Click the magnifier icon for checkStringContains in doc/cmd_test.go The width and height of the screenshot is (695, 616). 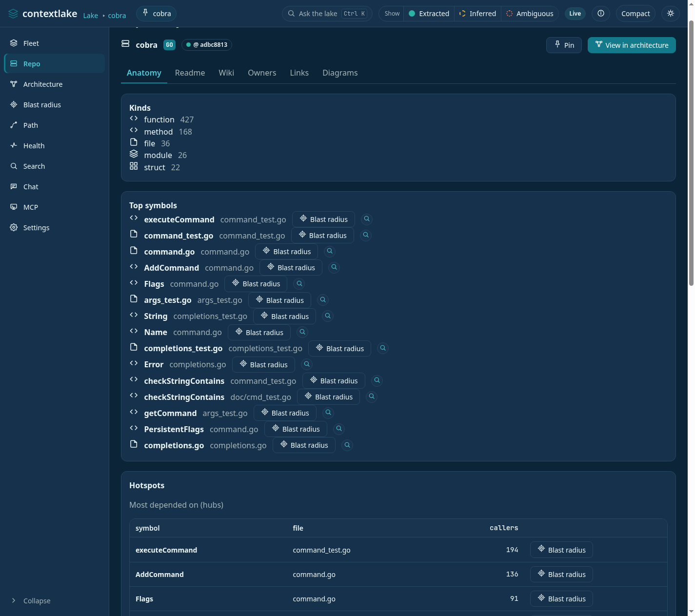pyautogui.click(x=372, y=397)
